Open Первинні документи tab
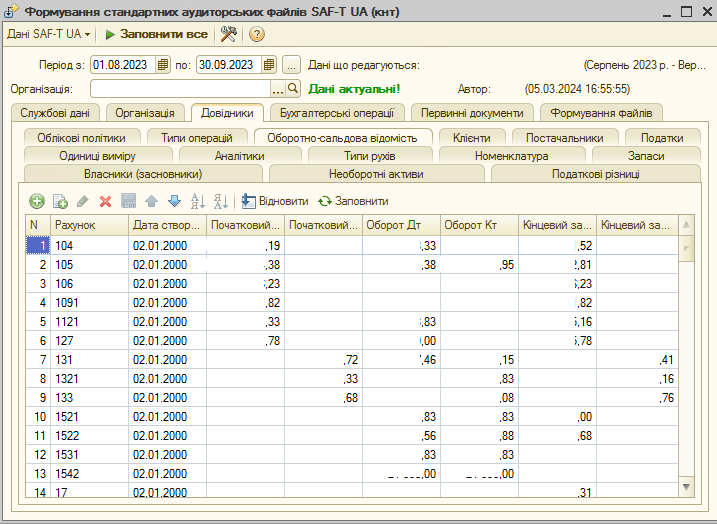This screenshot has width=717, height=524. pos(472,113)
